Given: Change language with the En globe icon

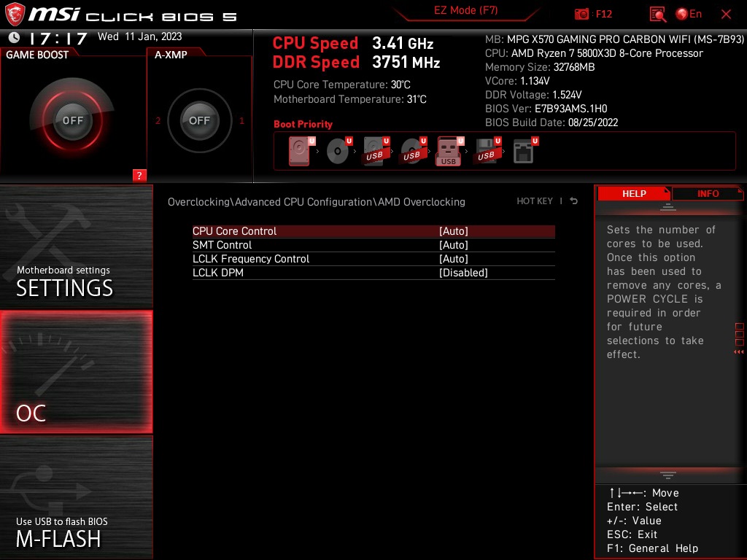Looking at the screenshot, I should pos(689,15).
